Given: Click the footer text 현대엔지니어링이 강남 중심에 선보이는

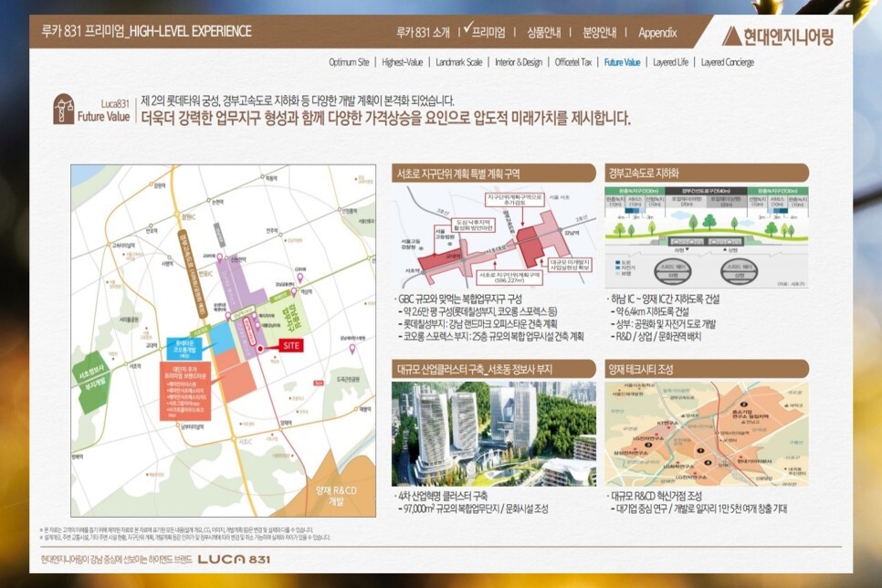Looking at the screenshot, I should click(117, 560).
